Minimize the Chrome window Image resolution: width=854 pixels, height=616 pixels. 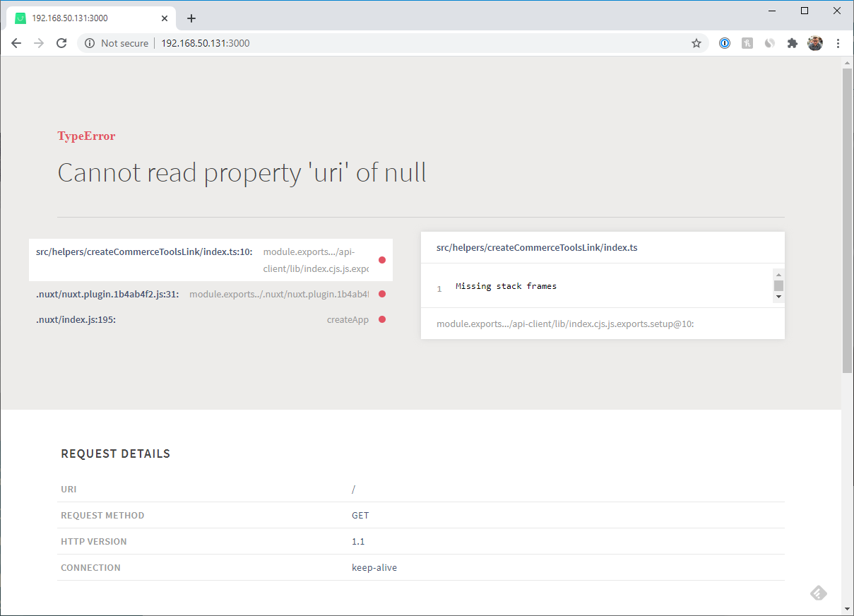pos(772,11)
